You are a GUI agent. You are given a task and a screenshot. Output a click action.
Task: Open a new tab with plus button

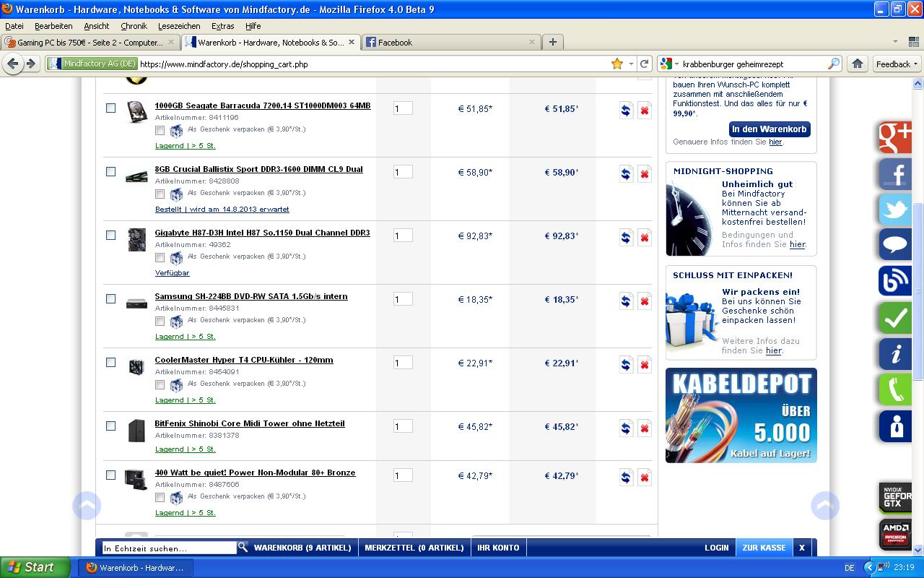552,42
